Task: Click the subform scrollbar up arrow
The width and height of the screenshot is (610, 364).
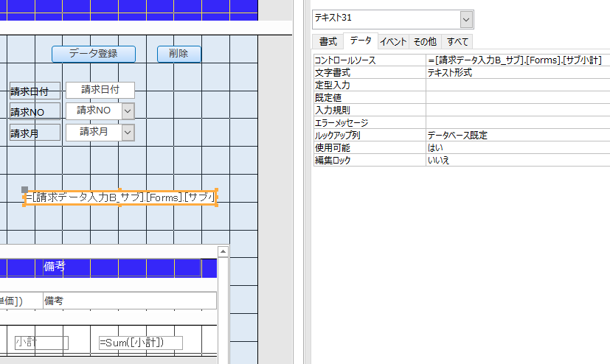Action: (x=223, y=252)
